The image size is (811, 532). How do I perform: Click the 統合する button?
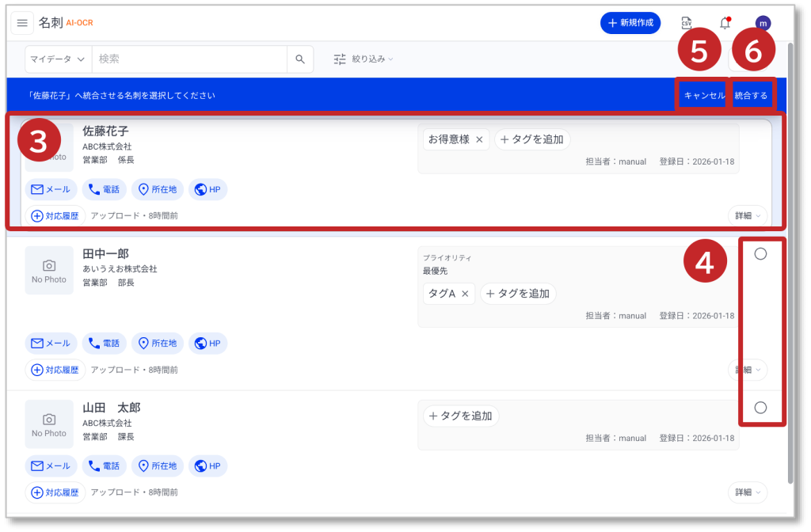(751, 95)
